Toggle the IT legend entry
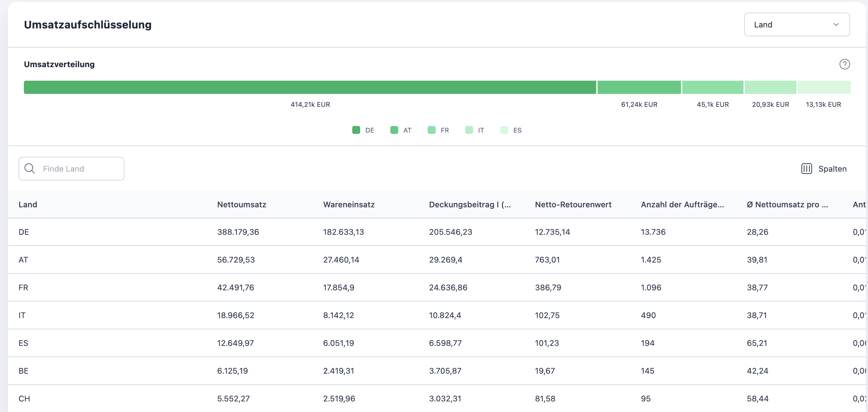 (x=480, y=130)
